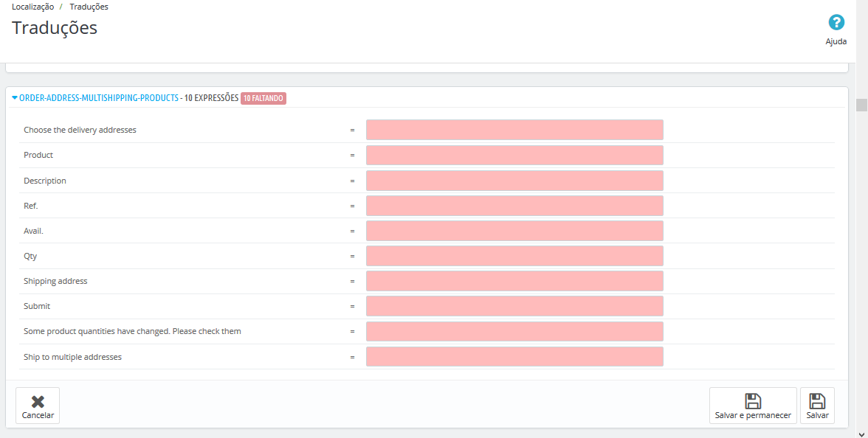Open the Ajuda help icon

(836, 24)
